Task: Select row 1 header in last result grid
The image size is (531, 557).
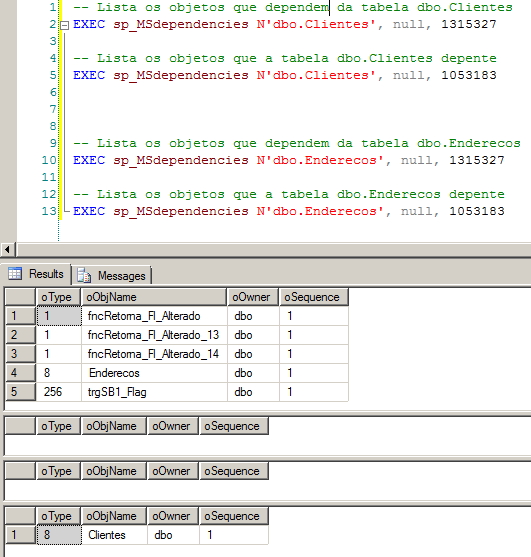Action: (x=21, y=535)
